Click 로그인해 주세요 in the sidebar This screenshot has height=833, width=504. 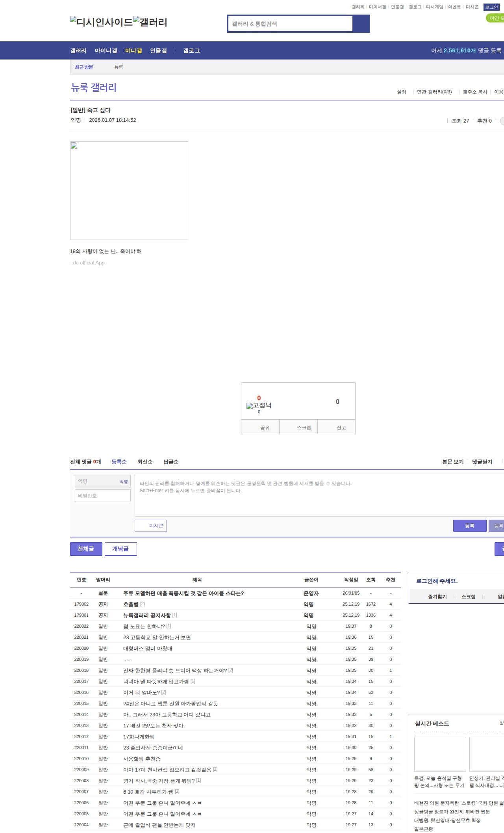pyautogui.click(x=437, y=581)
